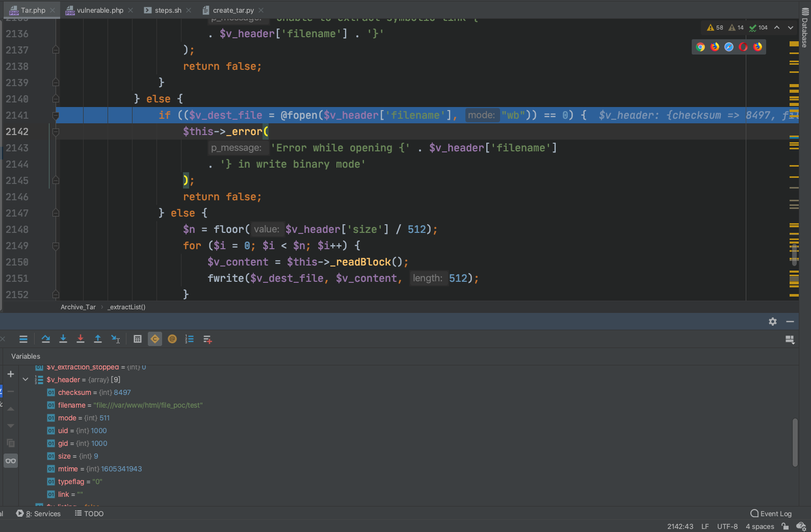Image resolution: width=811 pixels, height=532 pixels.
Task: Click Archive_Tar in the breadcrumb bar
Action: tap(78, 307)
